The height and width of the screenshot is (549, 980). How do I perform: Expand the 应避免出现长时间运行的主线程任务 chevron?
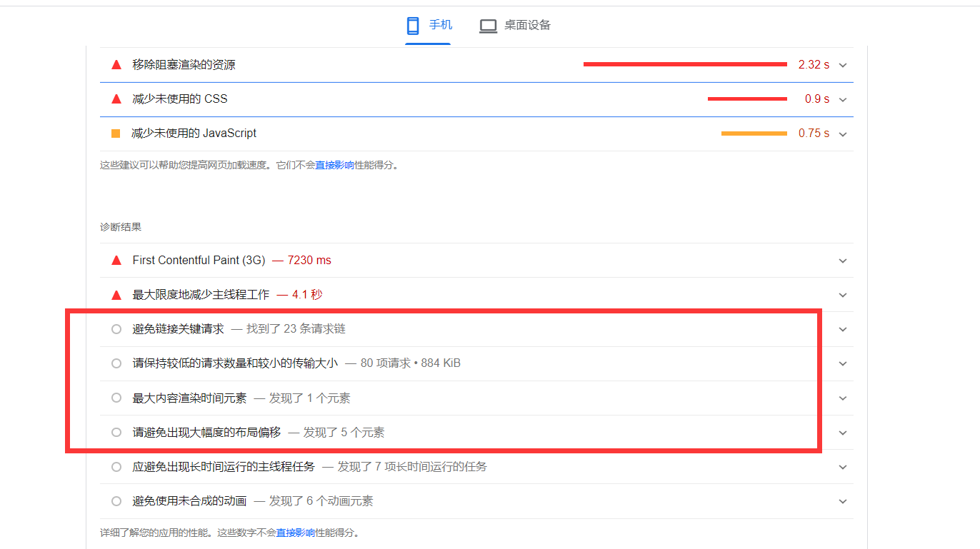(843, 467)
